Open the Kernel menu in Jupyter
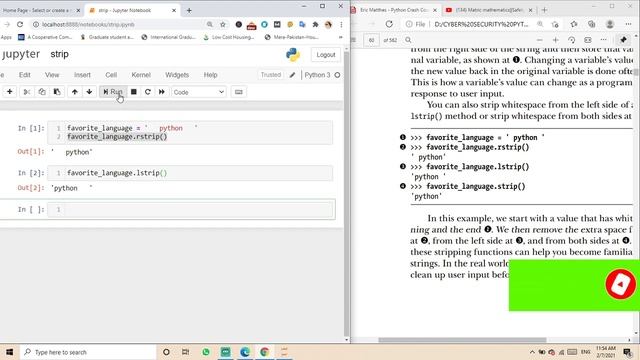Image resolution: width=640 pixels, height=360 pixels. [141, 75]
